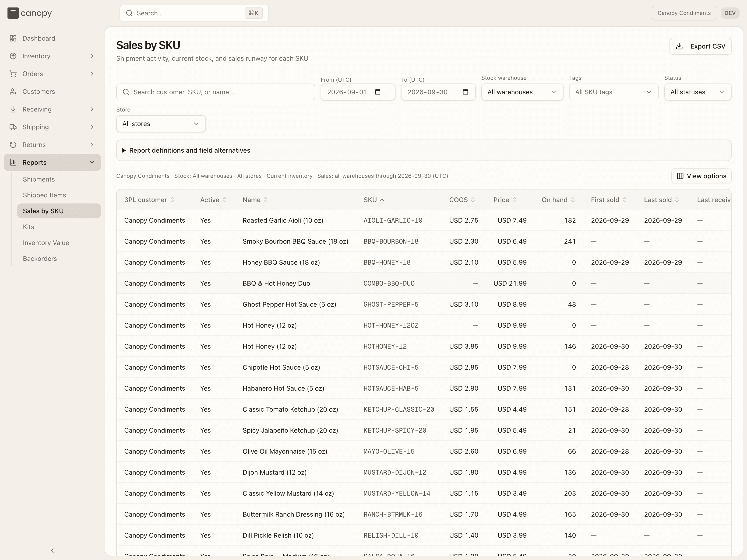
Task: Click the AIOLI-GARLIC-10 SKU cell
Action: (x=393, y=220)
